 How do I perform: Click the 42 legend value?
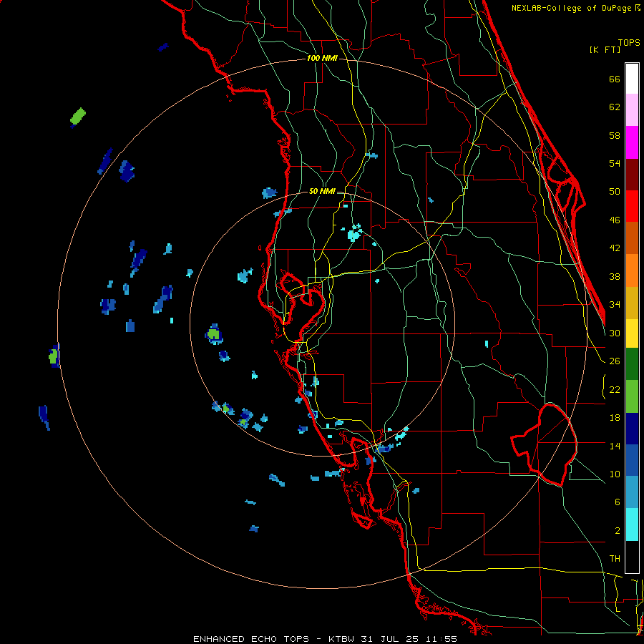615,248
